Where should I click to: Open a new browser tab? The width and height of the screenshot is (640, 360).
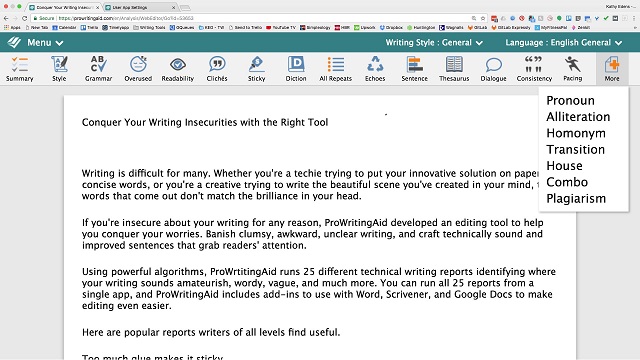185,7
